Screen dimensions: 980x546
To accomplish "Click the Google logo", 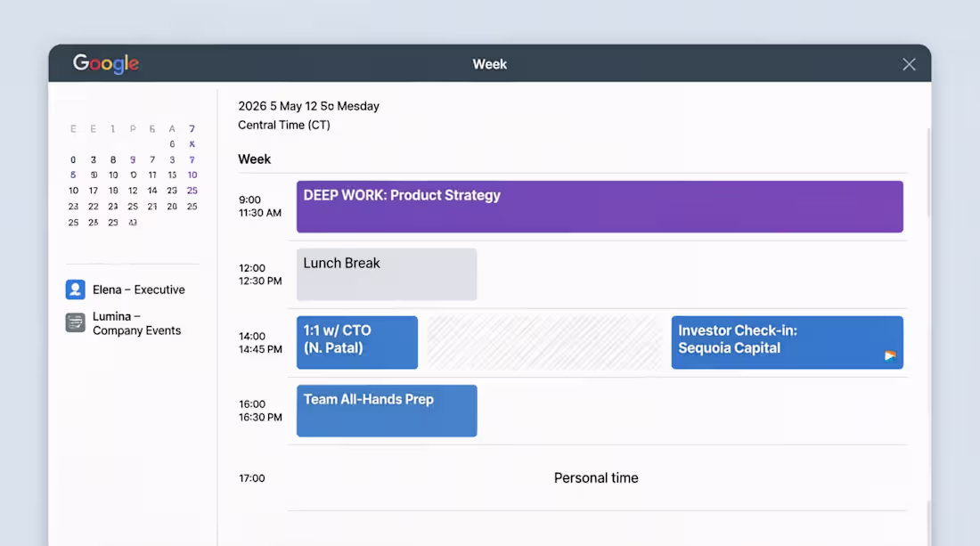I will [106, 63].
